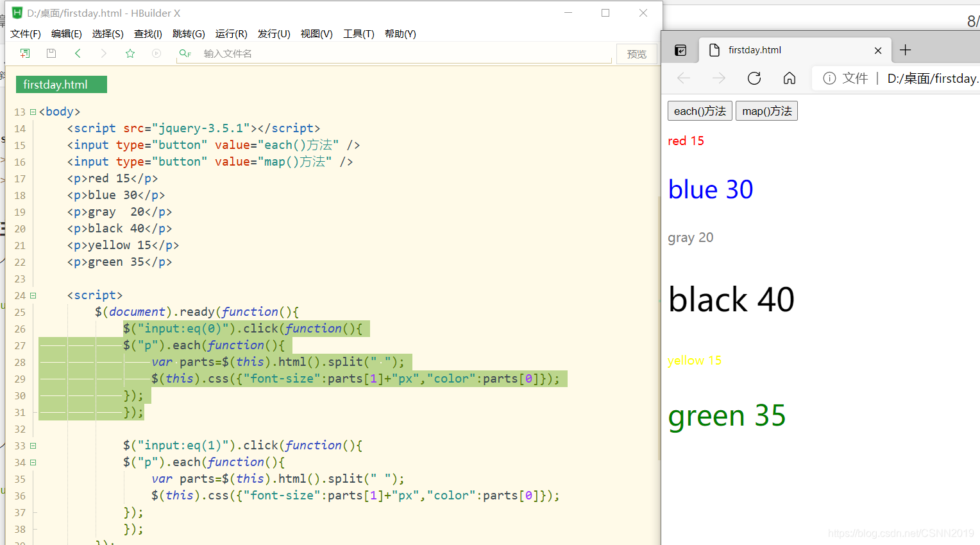Open the 选择(S) menu
The height and width of the screenshot is (545, 980).
click(108, 33)
